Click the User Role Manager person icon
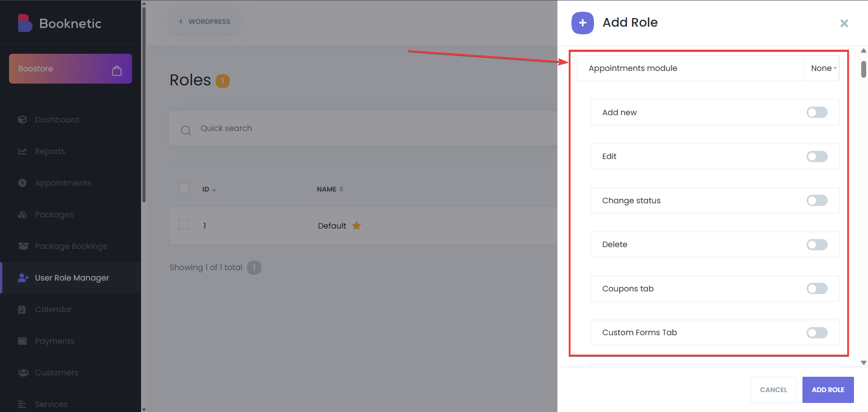This screenshot has width=868, height=412. point(23,278)
